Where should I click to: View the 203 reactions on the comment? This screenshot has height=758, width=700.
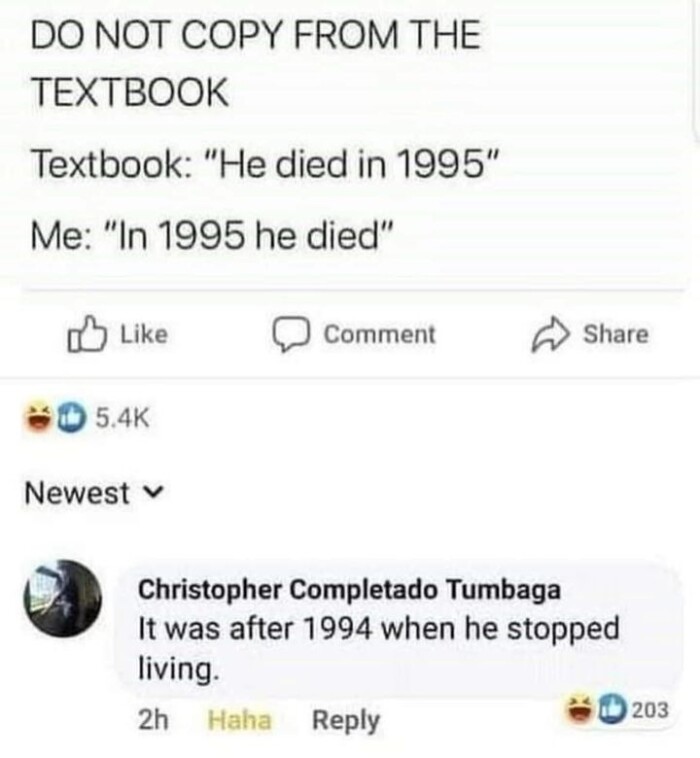point(650,710)
